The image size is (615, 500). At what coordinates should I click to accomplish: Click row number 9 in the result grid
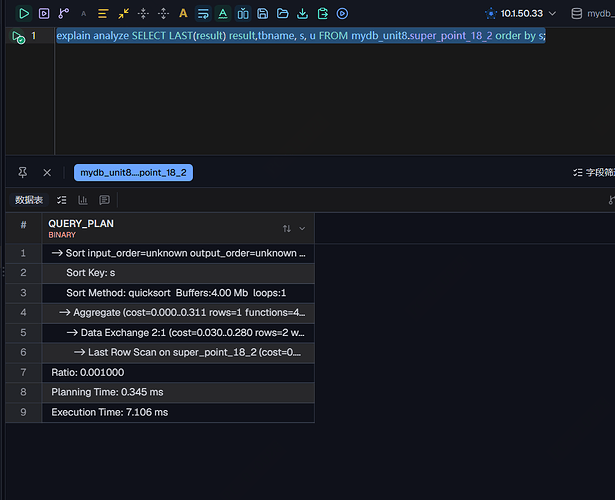click(x=24, y=412)
